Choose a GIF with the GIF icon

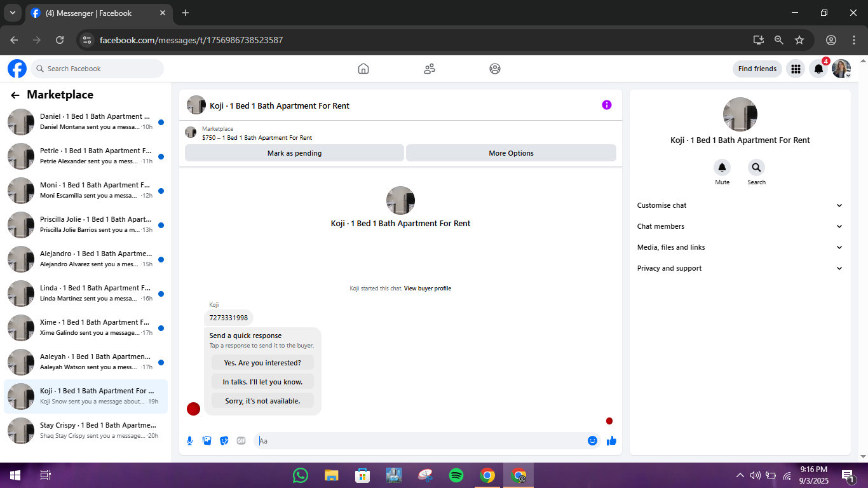(x=241, y=440)
